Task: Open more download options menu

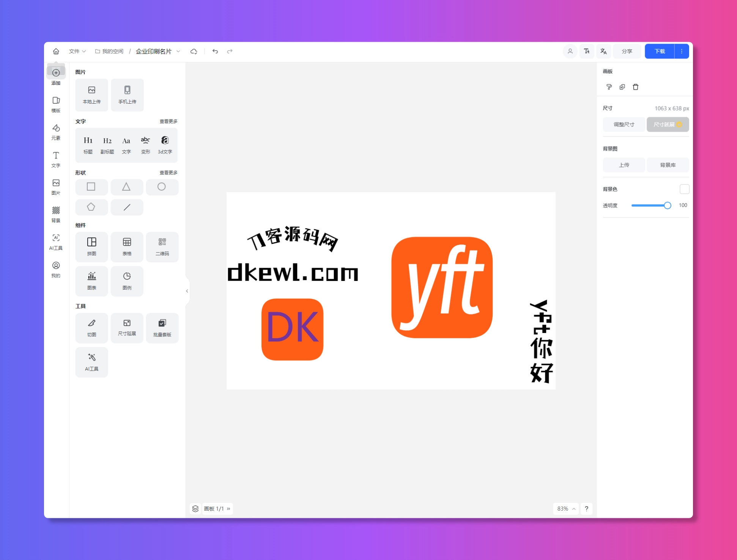Action: (682, 51)
